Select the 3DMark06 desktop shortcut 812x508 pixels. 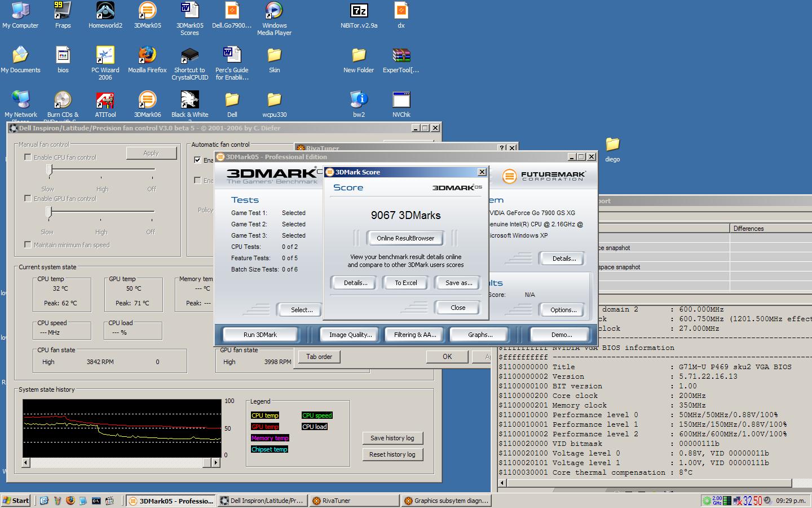(x=147, y=104)
